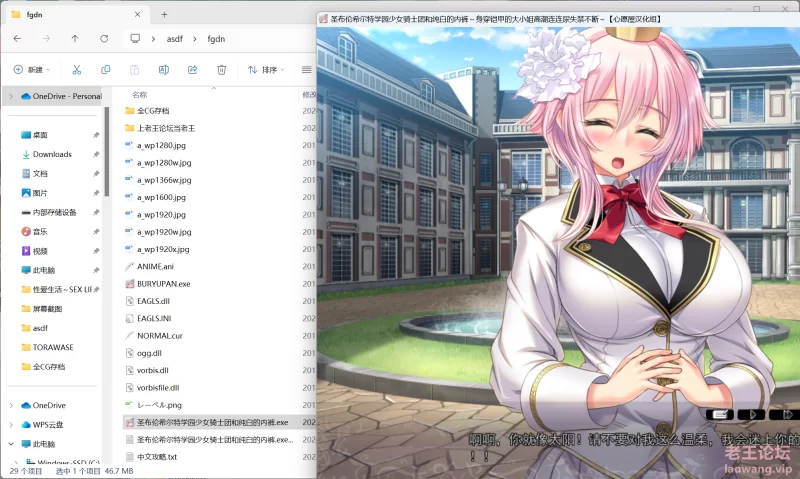Go up one folder level

[x=75, y=39]
